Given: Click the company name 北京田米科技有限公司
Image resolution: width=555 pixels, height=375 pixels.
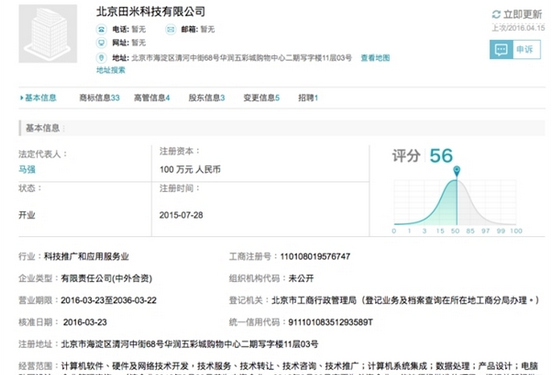Looking at the screenshot, I should (x=151, y=12).
